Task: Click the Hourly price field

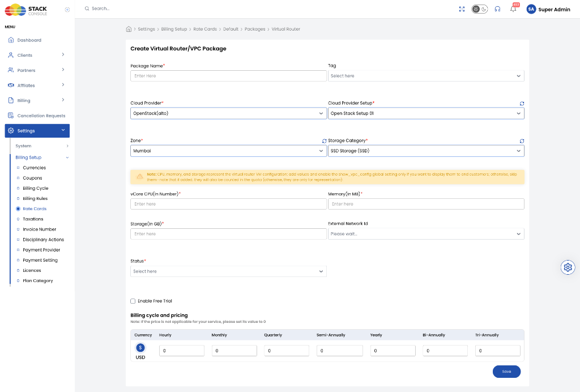Action: pos(182,351)
